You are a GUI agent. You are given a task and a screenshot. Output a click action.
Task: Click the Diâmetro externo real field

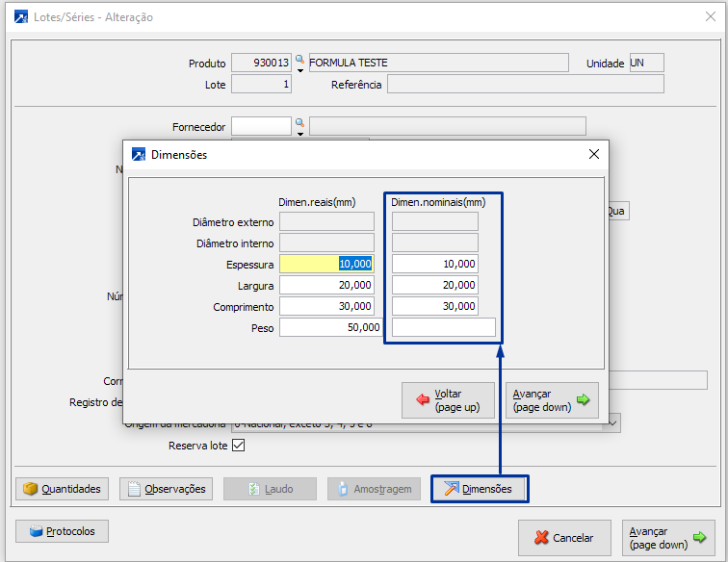coord(326,221)
